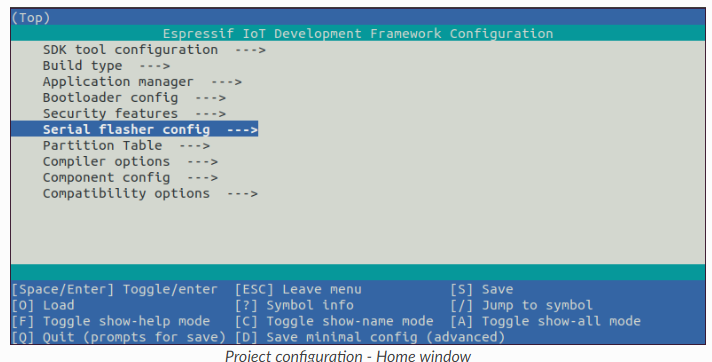Viewport: 712px width, 362px height.
Task: Select Application manager entry
Action: [x=142, y=82]
